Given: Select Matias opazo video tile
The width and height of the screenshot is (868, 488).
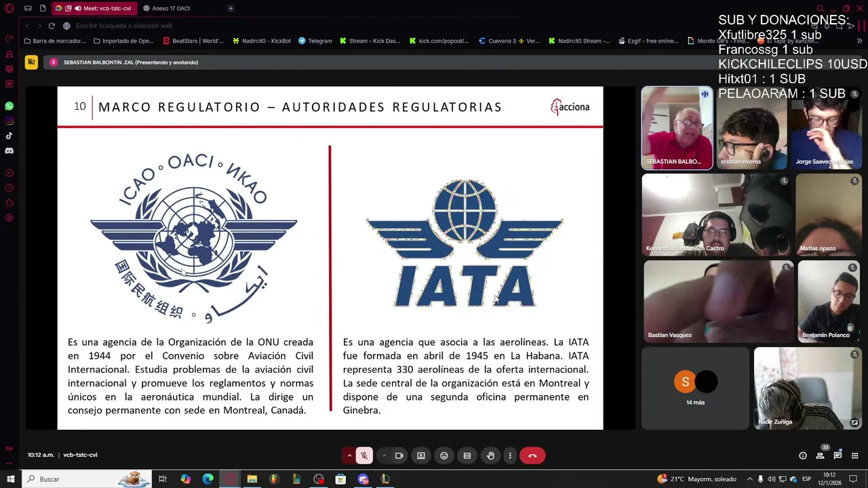Looking at the screenshot, I should [x=829, y=214].
